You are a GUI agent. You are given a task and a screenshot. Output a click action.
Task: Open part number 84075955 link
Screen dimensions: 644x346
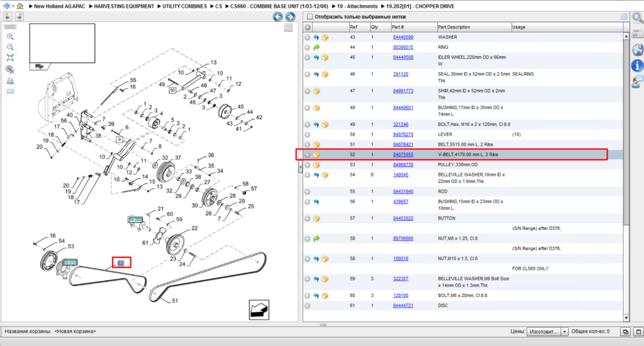tap(403, 155)
